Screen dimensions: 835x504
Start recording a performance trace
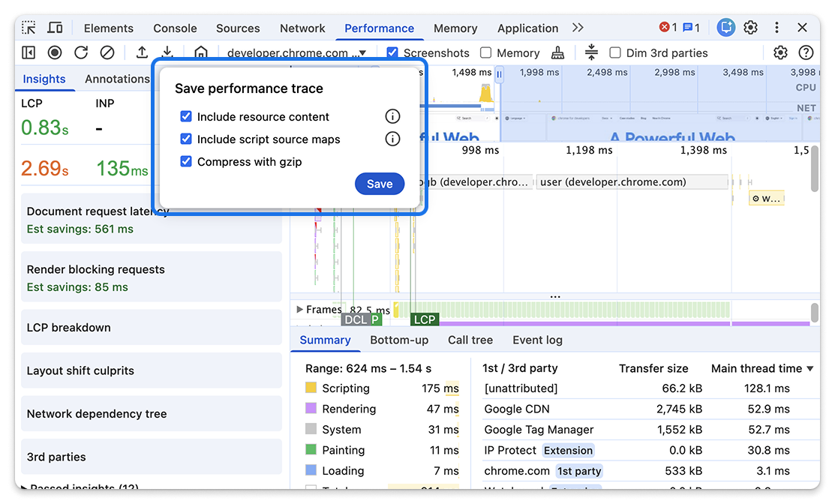pyautogui.click(x=55, y=52)
